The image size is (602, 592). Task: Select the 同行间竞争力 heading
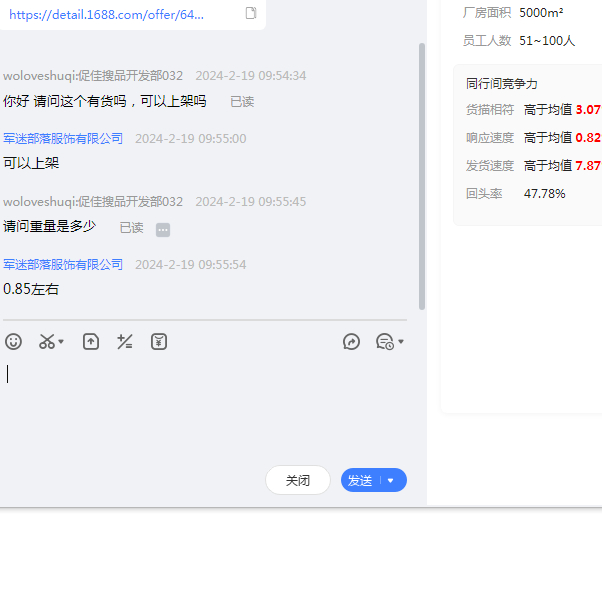tap(501, 84)
